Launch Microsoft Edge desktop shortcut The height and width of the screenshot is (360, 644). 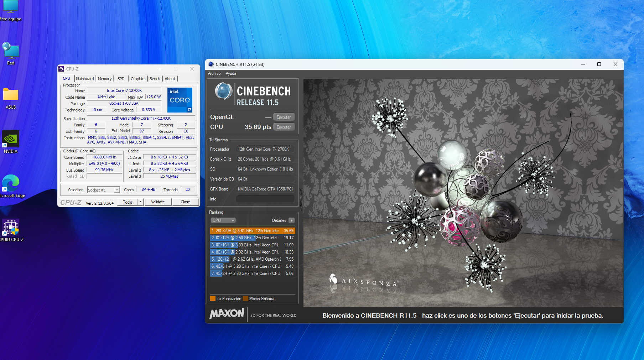click(x=11, y=186)
